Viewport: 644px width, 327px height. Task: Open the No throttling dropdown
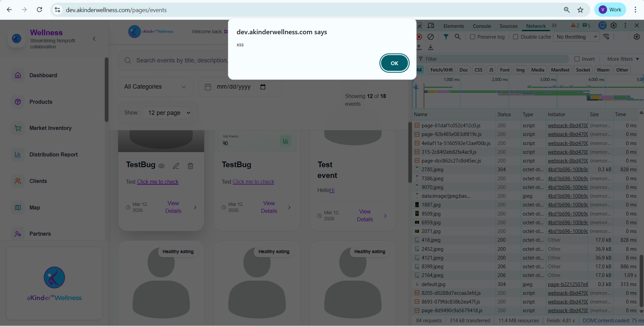[576, 37]
